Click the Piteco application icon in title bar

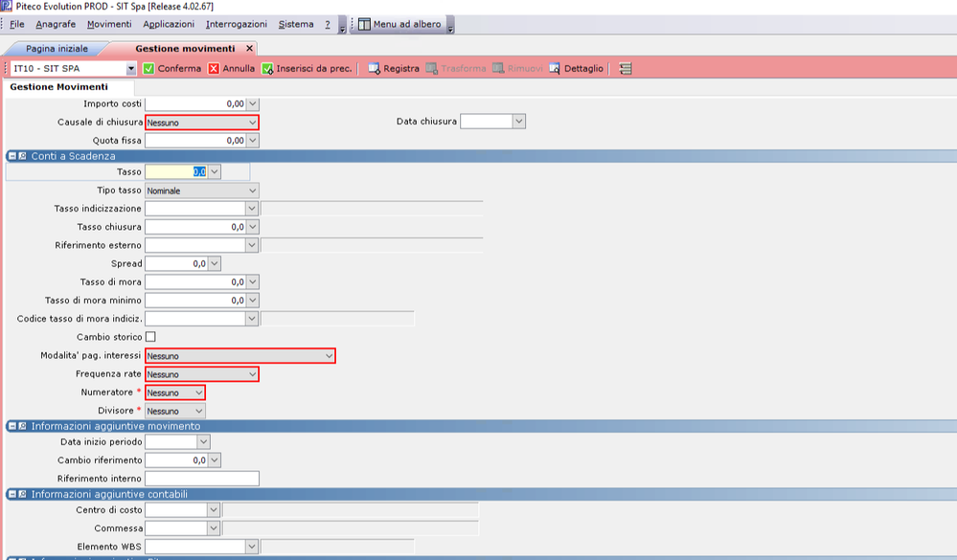click(6, 6)
